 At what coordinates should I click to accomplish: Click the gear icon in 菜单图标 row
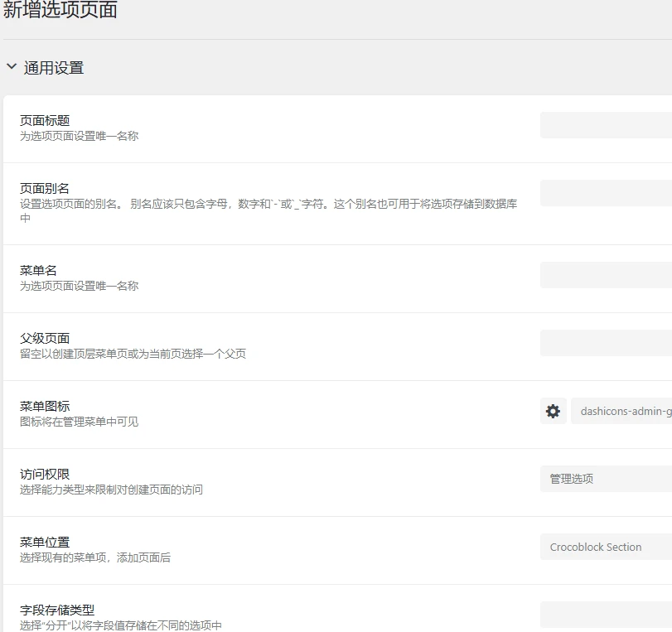[553, 411]
